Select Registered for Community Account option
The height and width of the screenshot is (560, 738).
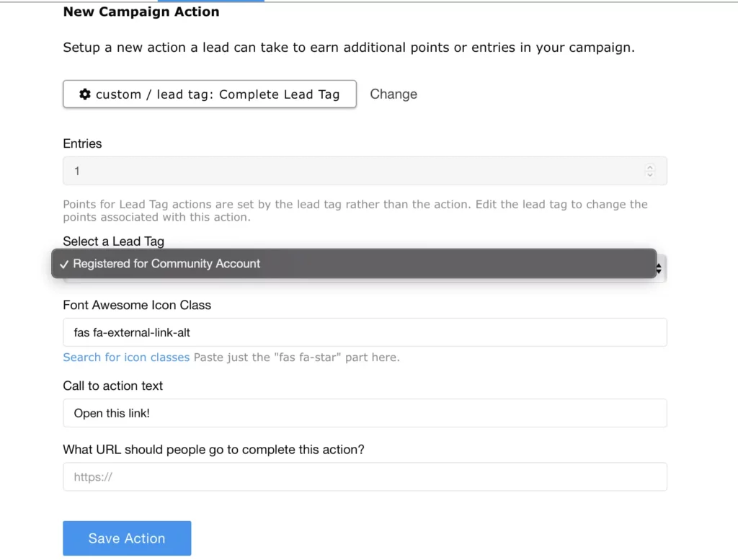(x=354, y=264)
